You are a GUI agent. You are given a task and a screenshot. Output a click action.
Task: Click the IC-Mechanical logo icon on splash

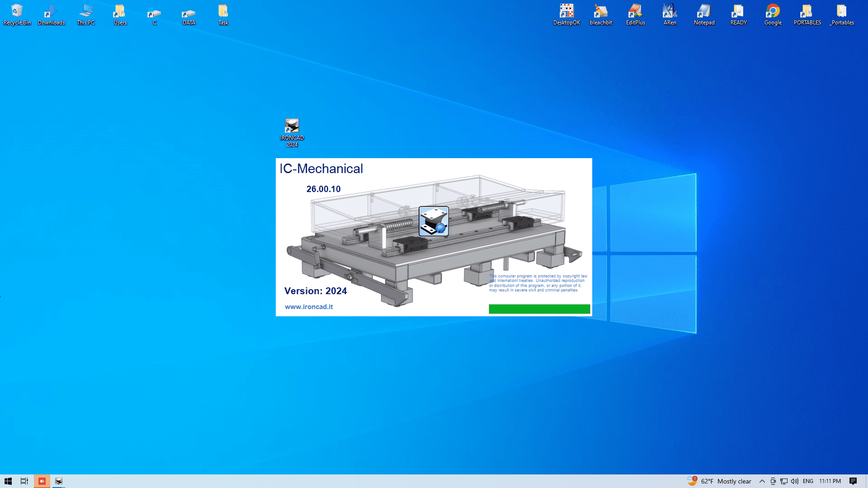click(x=434, y=221)
